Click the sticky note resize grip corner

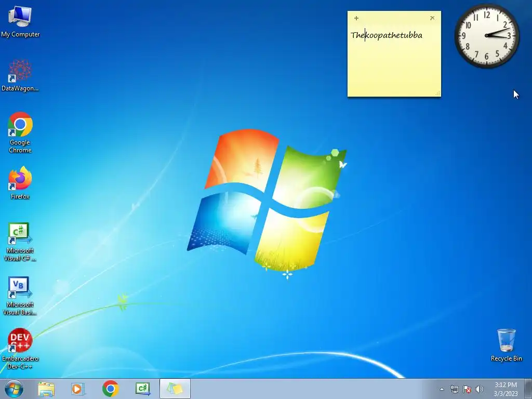point(437,94)
